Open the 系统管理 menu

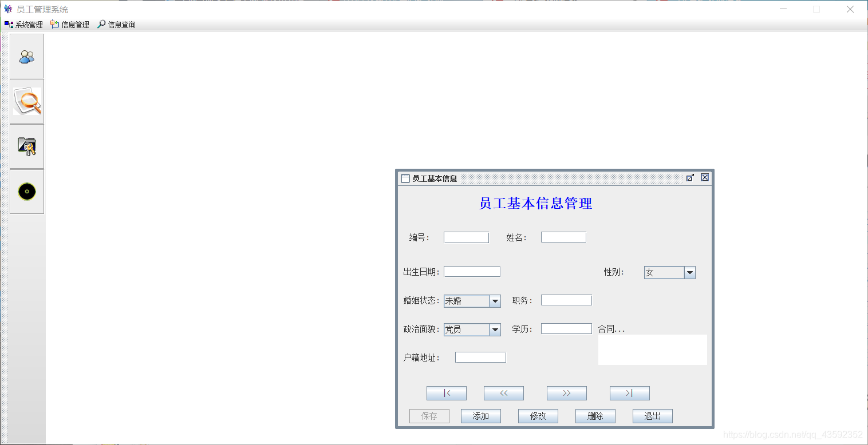click(x=24, y=25)
